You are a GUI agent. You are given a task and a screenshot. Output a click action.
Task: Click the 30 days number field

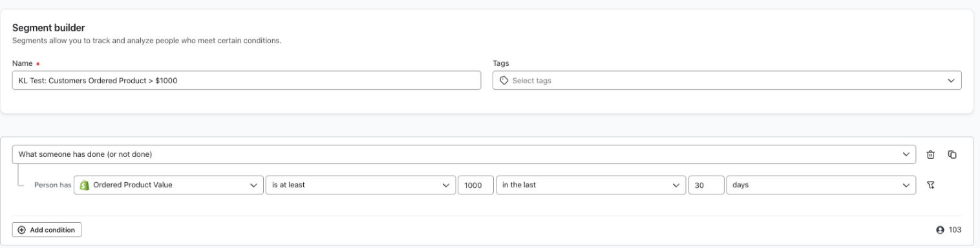(706, 185)
